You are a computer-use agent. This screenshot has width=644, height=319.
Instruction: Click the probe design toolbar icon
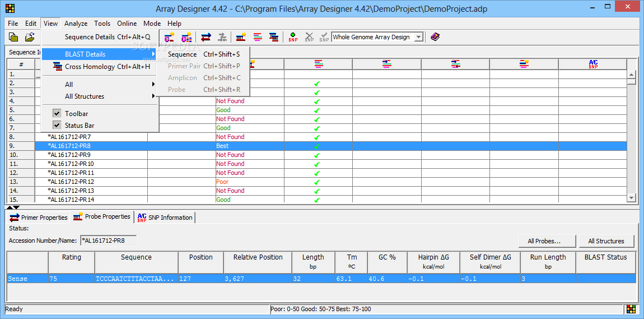[241, 37]
